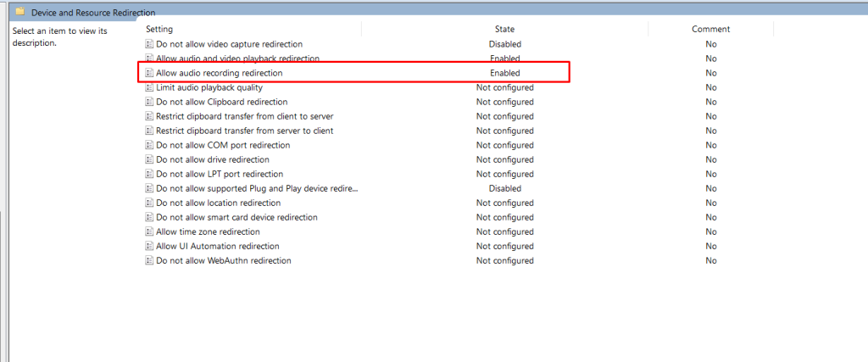868x362 pixels.
Task: Click the policy icon for video capture redirection
Action: (x=149, y=44)
